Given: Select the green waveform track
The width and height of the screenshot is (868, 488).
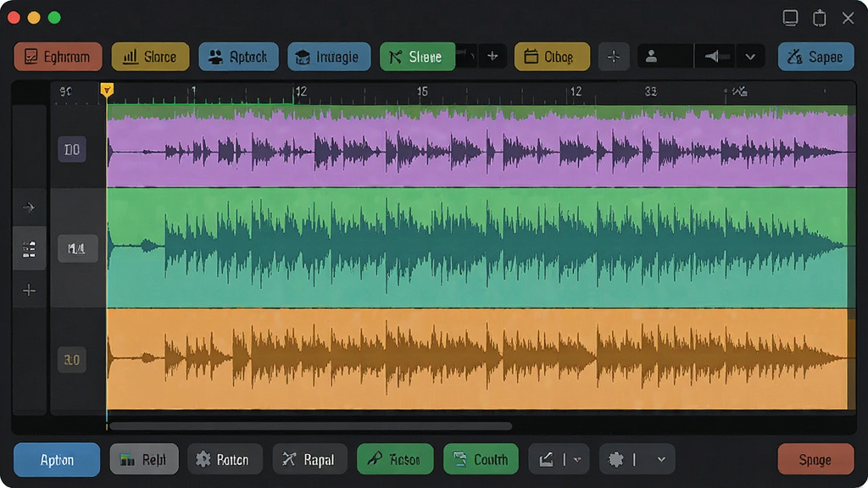Looking at the screenshot, I should [477, 247].
